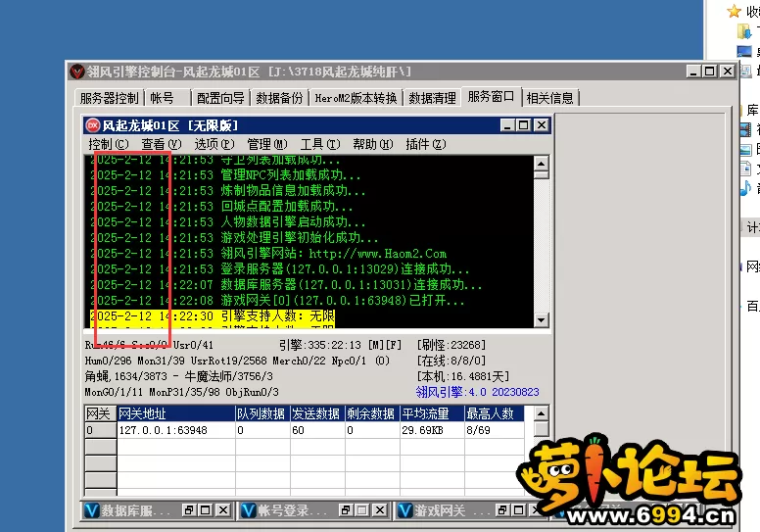Screen dimensions: 760x532
Task: Click the log line 登录服务器(127.0.0.1:13029)连接成功
Action: (x=280, y=269)
